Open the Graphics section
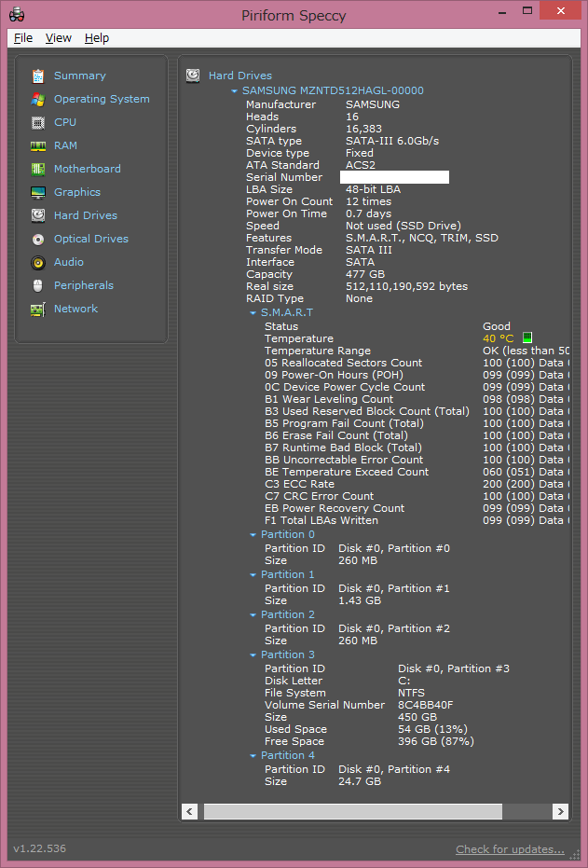 pyautogui.click(x=77, y=192)
